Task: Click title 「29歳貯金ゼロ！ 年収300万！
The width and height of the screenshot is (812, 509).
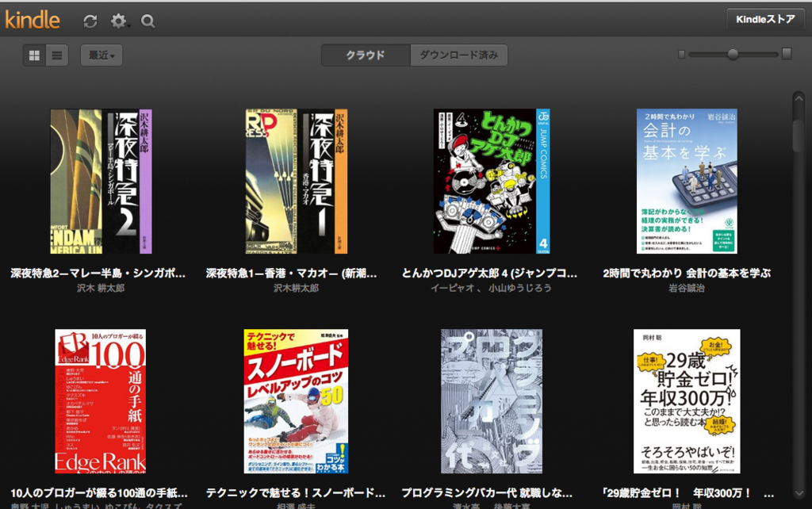Action: click(688, 493)
